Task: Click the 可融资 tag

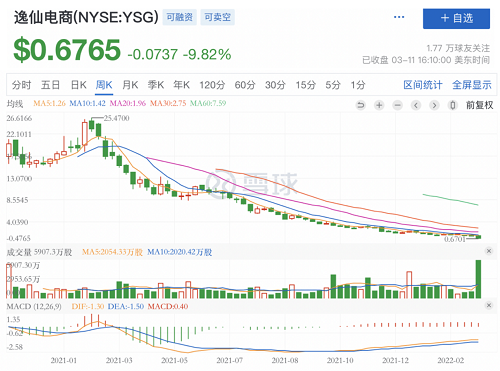Action: [180, 17]
